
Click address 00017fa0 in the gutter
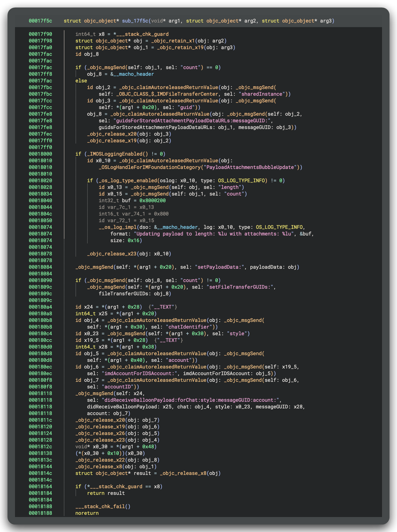tap(40, 48)
